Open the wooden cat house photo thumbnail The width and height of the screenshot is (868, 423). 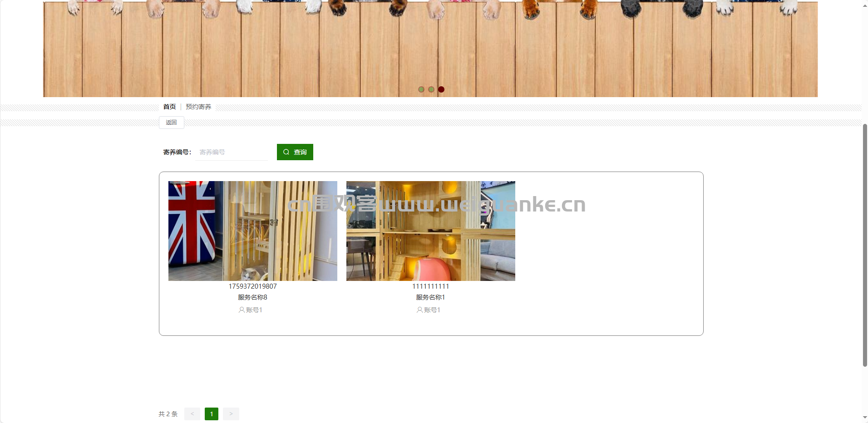click(431, 231)
